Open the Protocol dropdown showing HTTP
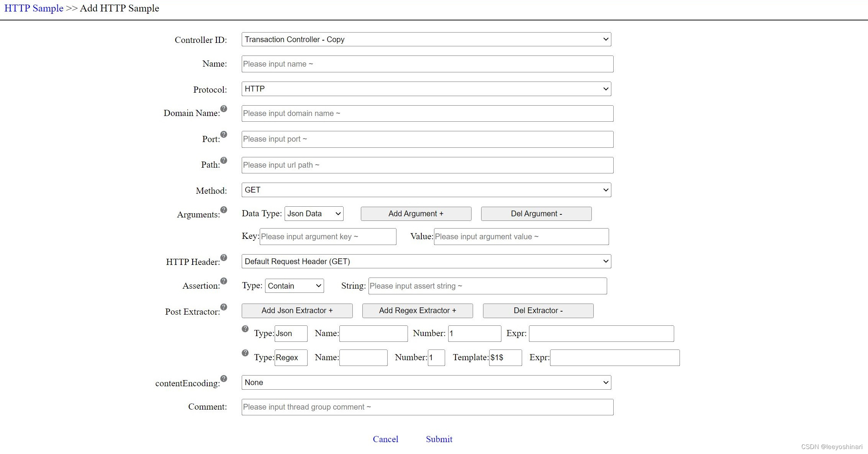 coord(426,89)
